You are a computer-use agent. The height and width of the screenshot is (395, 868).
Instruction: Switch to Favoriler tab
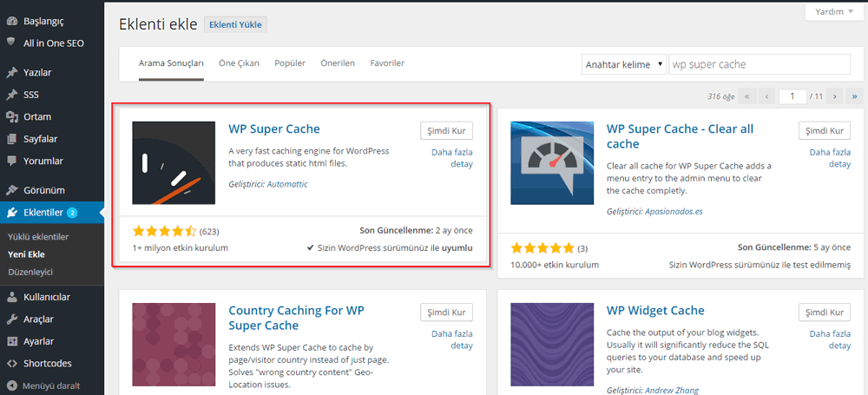tap(387, 63)
